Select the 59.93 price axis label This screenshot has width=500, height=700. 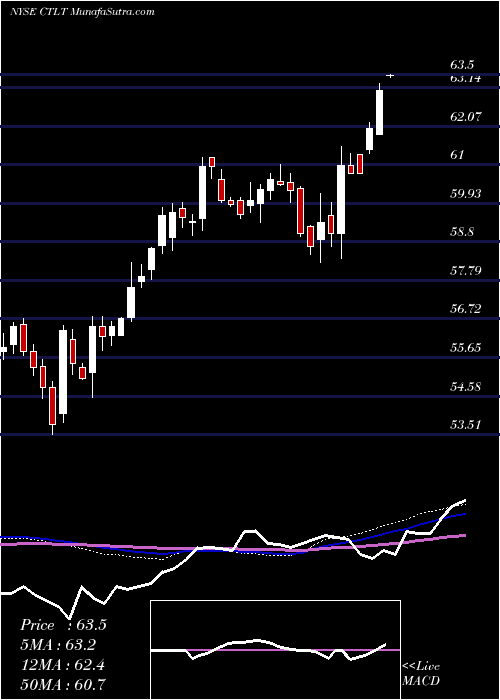pos(466,194)
